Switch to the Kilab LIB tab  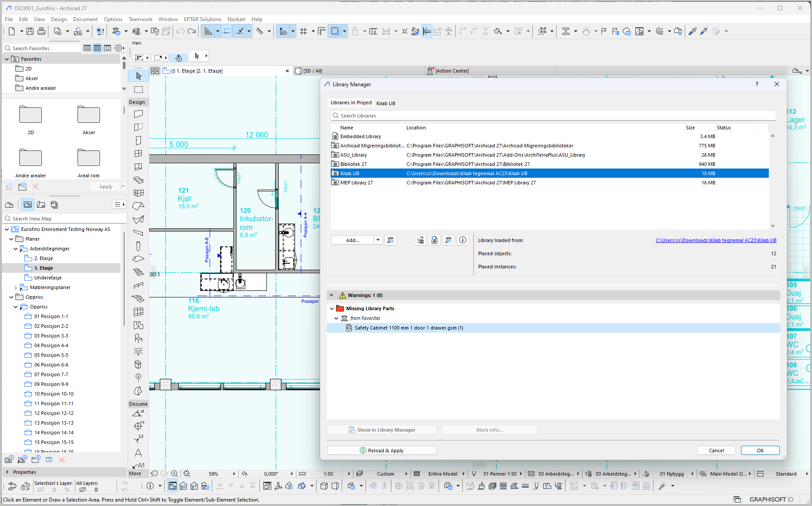point(386,103)
